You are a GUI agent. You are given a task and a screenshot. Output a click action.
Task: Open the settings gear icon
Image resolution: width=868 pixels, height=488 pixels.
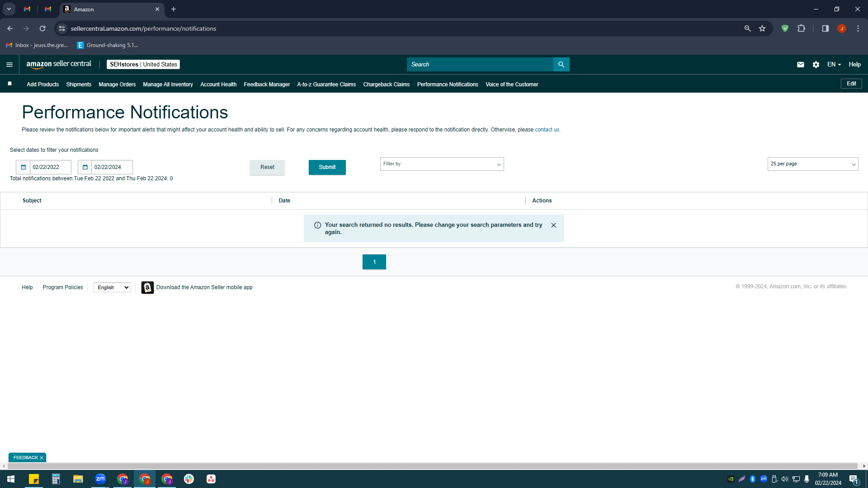tap(816, 65)
